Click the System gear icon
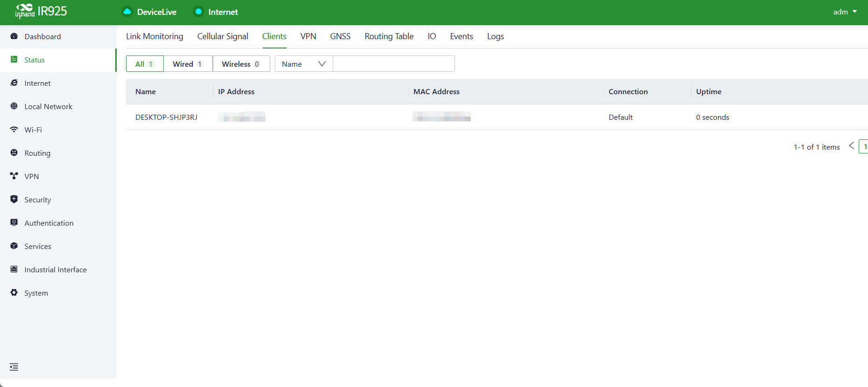The image size is (868, 387). pyautogui.click(x=14, y=292)
